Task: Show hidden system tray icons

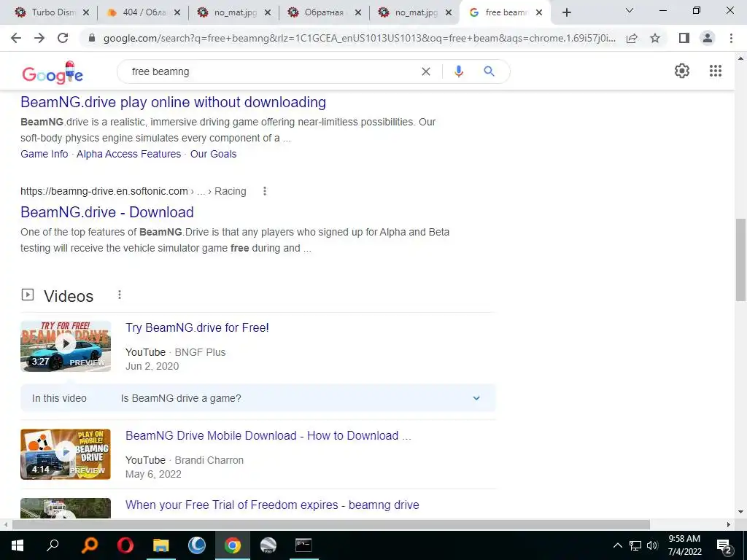Action: coord(617,545)
